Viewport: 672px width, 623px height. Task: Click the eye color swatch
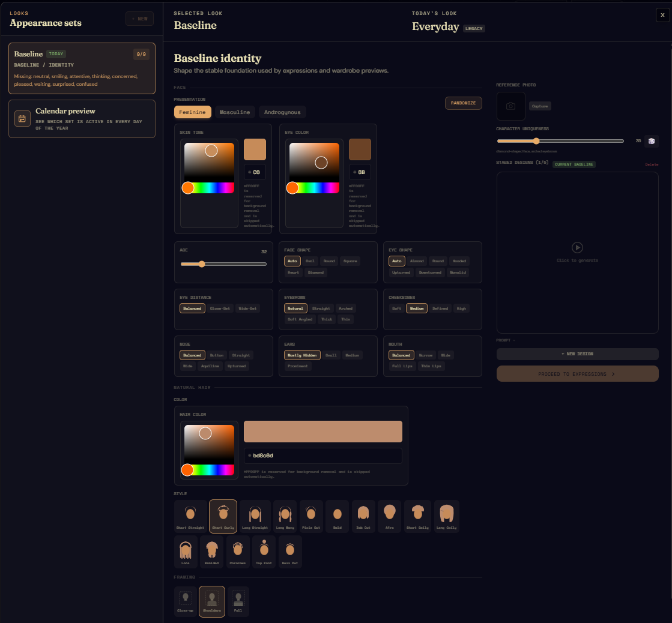[x=360, y=149]
